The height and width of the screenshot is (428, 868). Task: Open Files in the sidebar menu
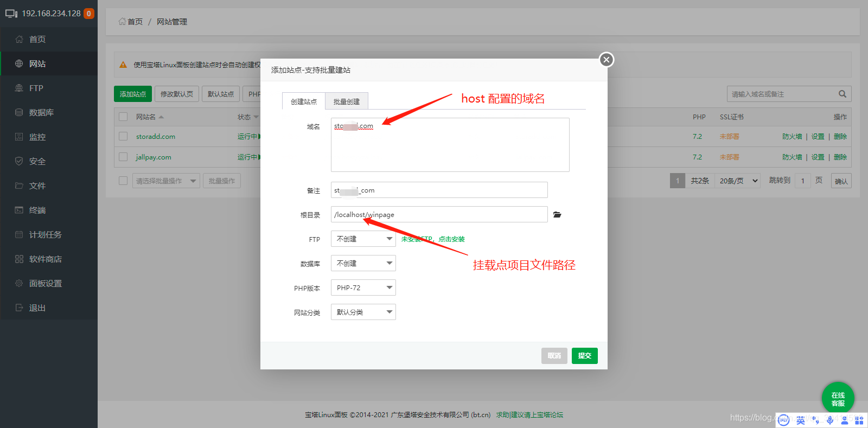coord(49,186)
